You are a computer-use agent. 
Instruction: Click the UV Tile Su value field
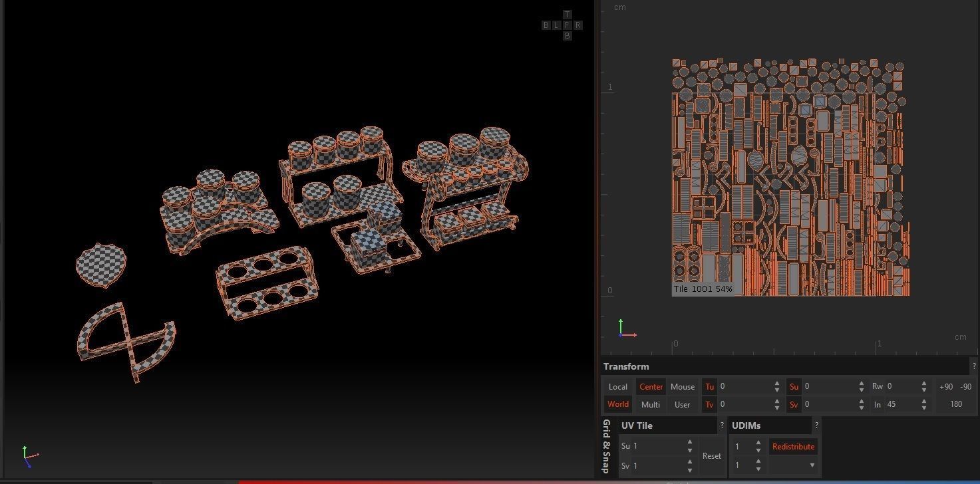[x=657, y=446]
